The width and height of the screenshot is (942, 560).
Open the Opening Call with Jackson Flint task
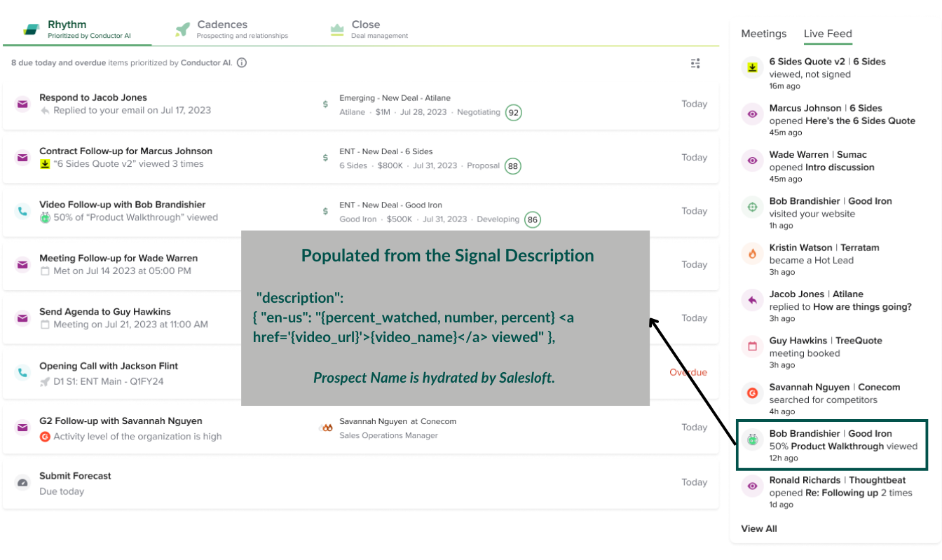tap(109, 366)
